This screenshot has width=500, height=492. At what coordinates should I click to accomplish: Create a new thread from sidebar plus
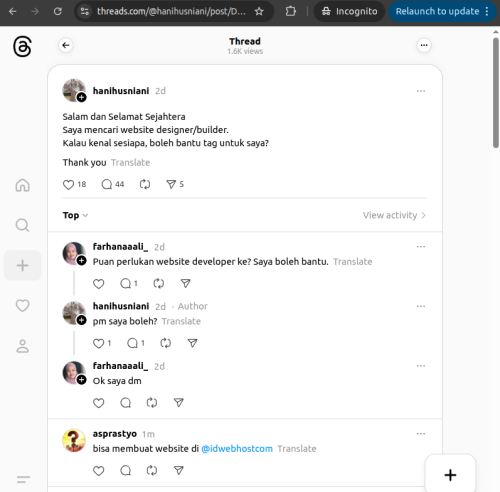(23, 266)
